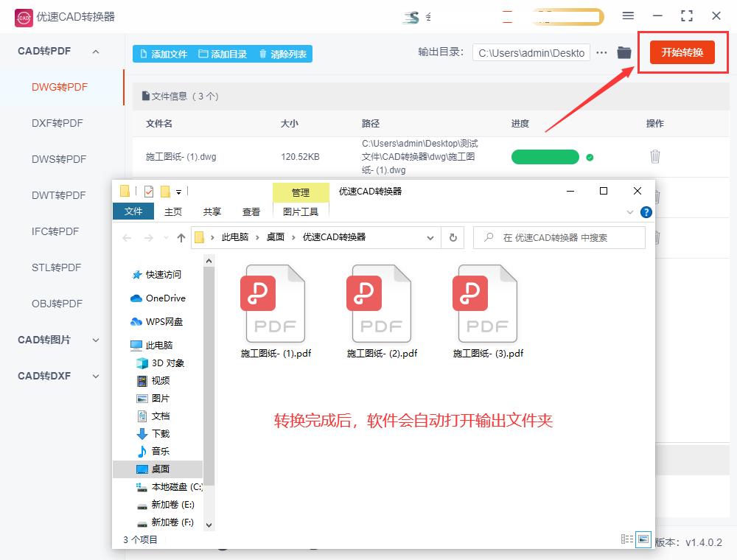Open the 查看 ribbon tab in Explorer
The width and height of the screenshot is (737, 560).
coord(251,212)
